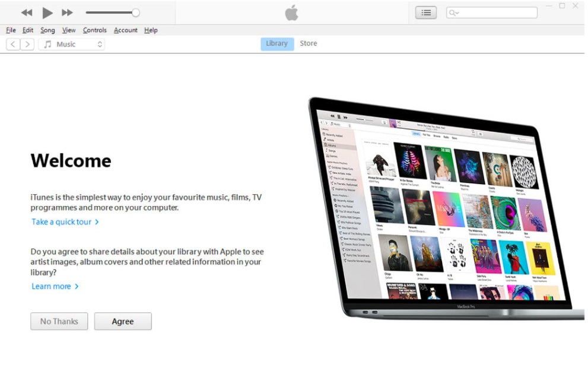Open the Edit menu
The width and height of the screenshot is (588, 374).
click(28, 30)
